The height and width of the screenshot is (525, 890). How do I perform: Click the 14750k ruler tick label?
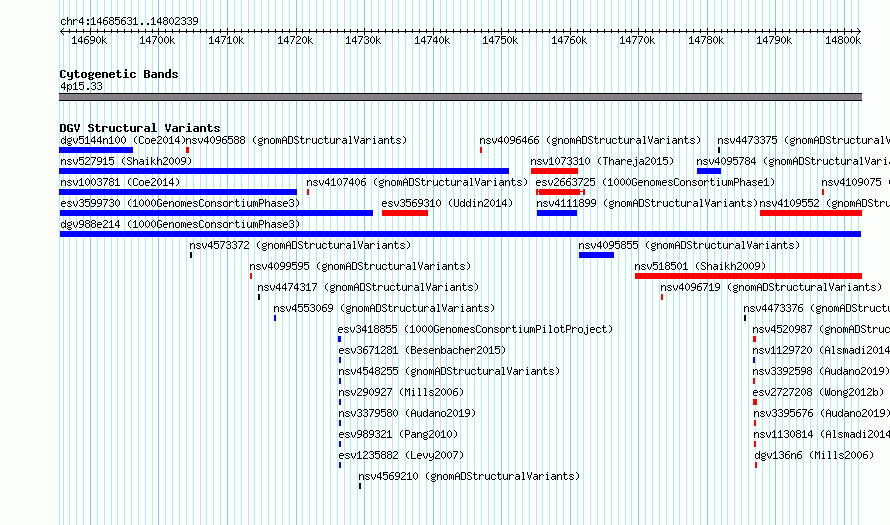point(500,41)
